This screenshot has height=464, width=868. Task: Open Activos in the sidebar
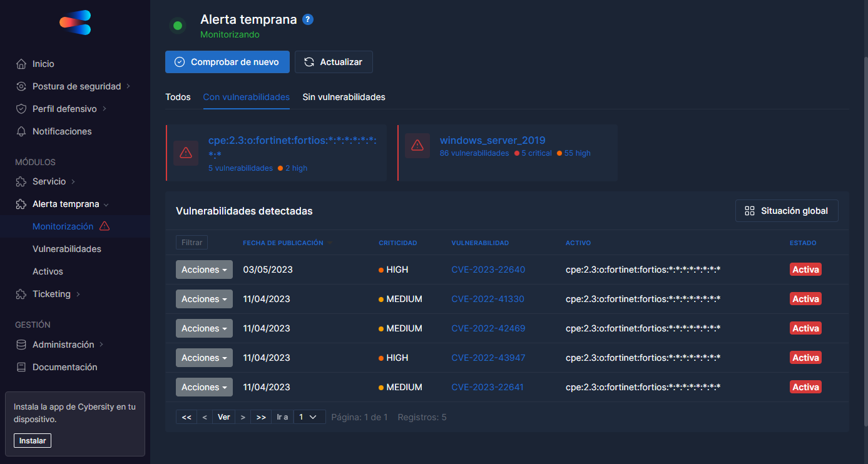(x=48, y=271)
